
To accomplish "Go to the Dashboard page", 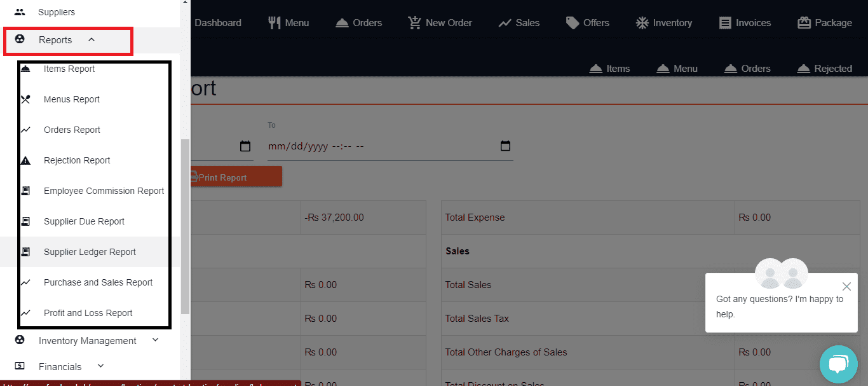I will (217, 23).
